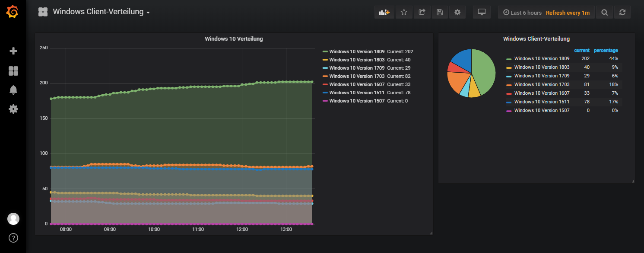The width and height of the screenshot is (644, 253).
Task: Toggle Windows 10 Version 1703 series in graph legend
Action: [357, 76]
